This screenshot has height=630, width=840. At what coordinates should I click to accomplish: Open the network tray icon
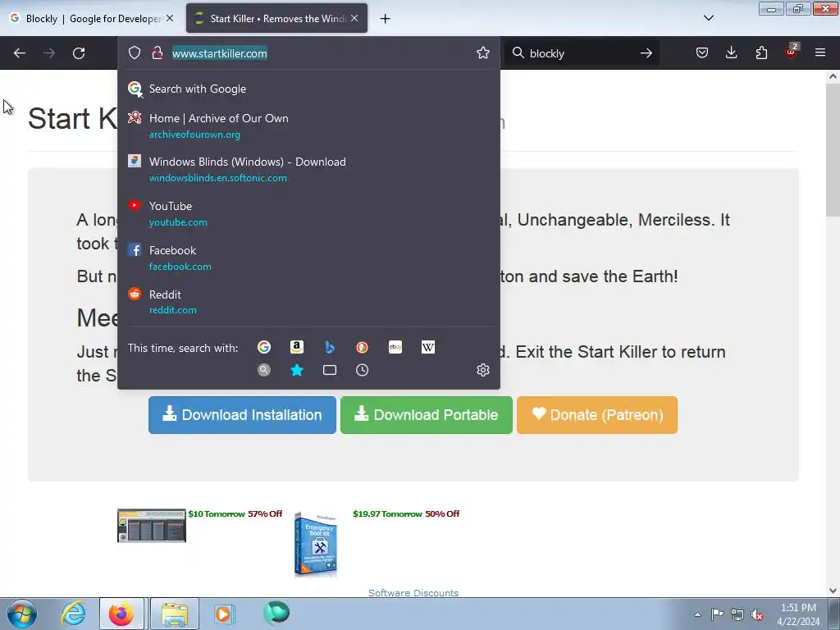[737, 614]
